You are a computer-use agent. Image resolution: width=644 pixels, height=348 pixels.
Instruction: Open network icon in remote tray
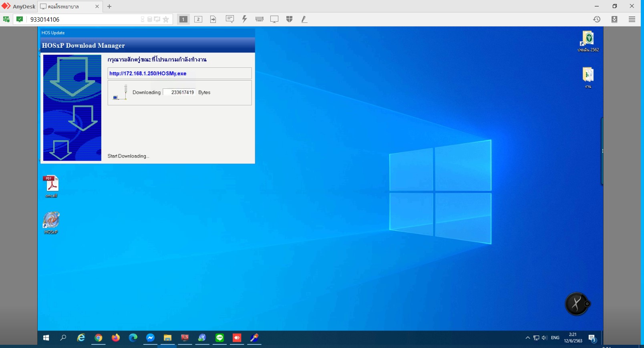536,338
